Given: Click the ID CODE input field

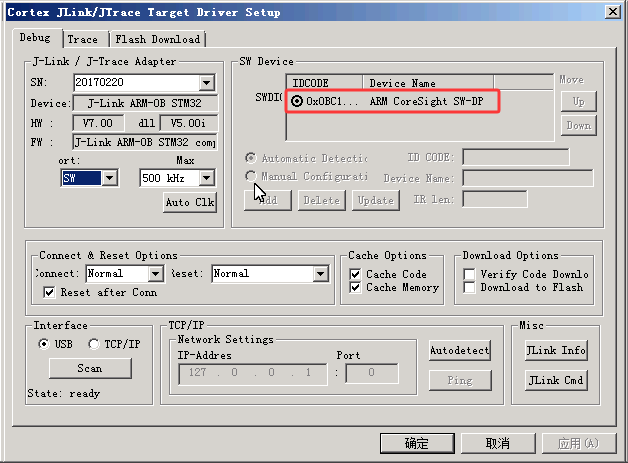Looking at the screenshot, I should tap(515, 157).
